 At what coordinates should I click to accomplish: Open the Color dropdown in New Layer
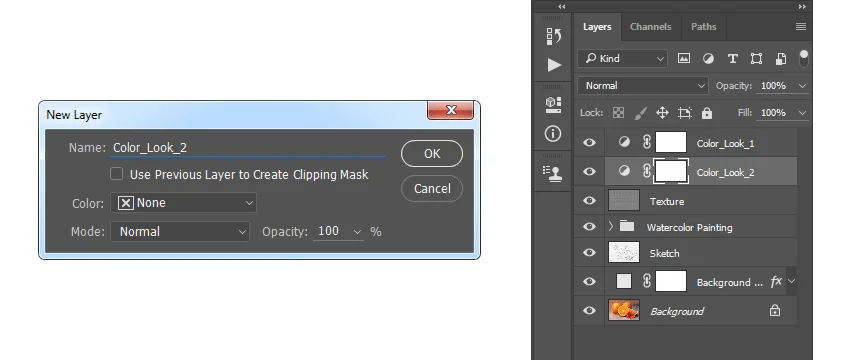[183, 203]
